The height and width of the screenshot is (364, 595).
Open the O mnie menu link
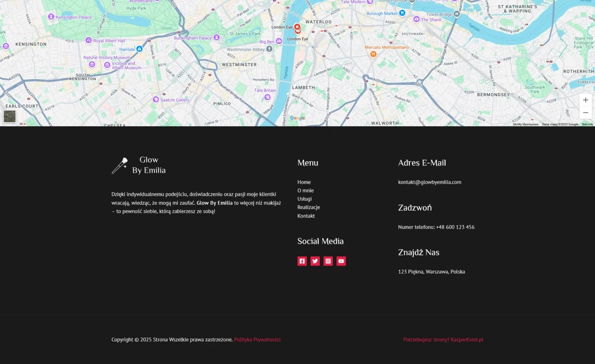tap(305, 191)
